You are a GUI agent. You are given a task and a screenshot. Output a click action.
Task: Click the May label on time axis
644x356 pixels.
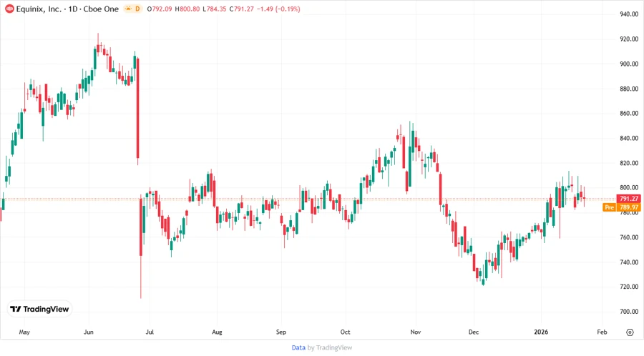tap(24, 332)
